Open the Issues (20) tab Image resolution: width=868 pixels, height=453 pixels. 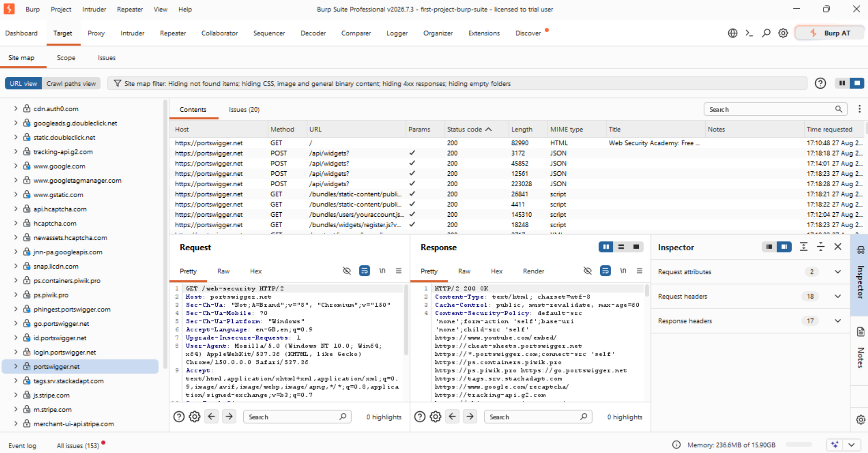click(244, 110)
